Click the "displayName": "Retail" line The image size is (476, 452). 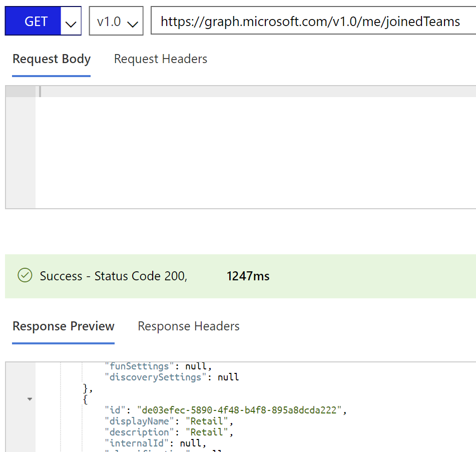click(169, 421)
